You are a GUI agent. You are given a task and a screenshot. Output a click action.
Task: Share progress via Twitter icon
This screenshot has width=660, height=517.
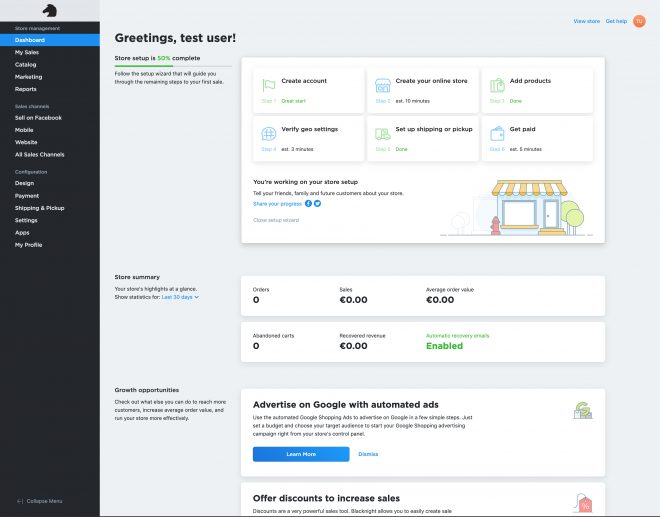point(317,203)
